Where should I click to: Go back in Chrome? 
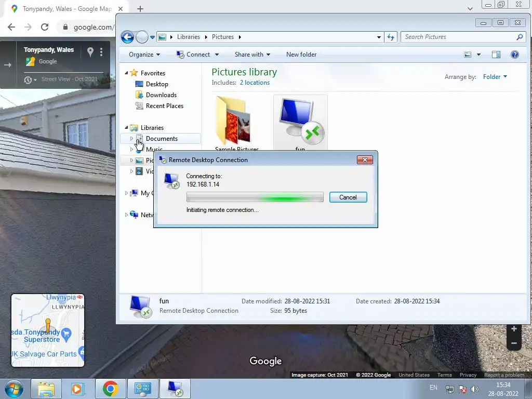click(x=11, y=27)
